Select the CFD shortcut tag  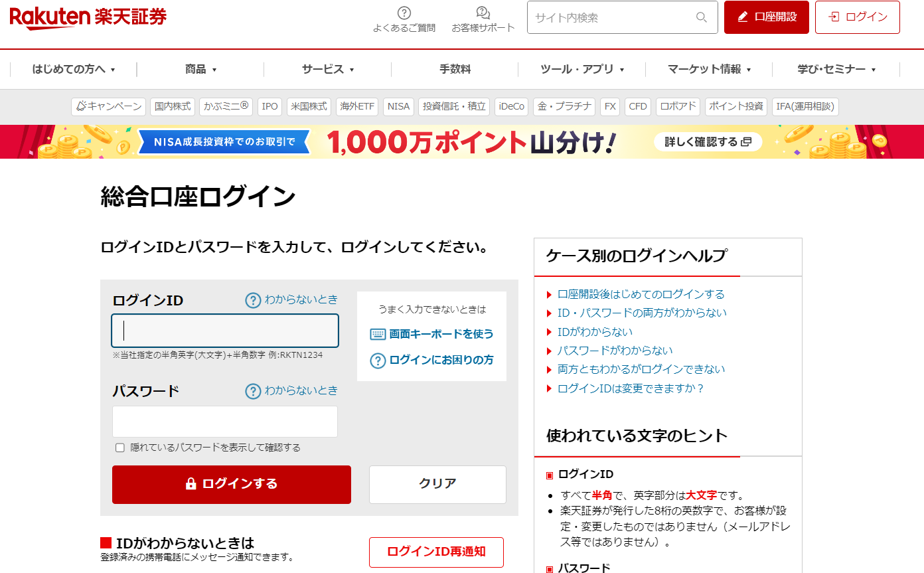[x=638, y=106]
